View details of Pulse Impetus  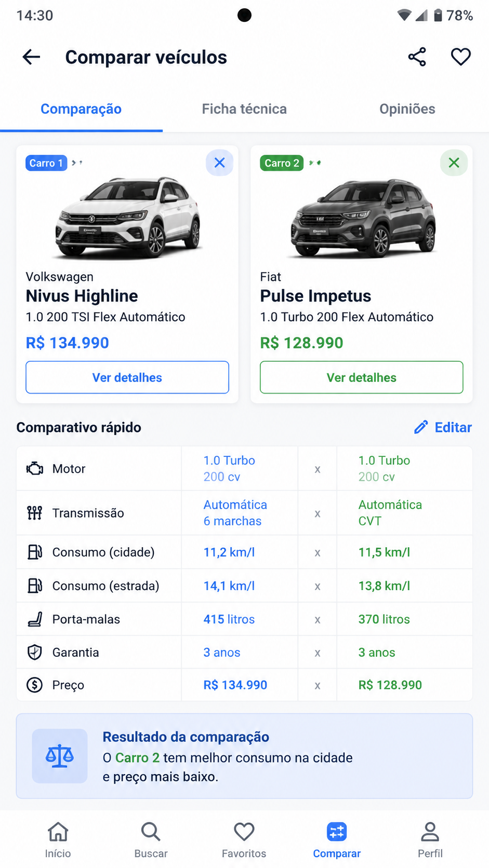pyautogui.click(x=361, y=377)
